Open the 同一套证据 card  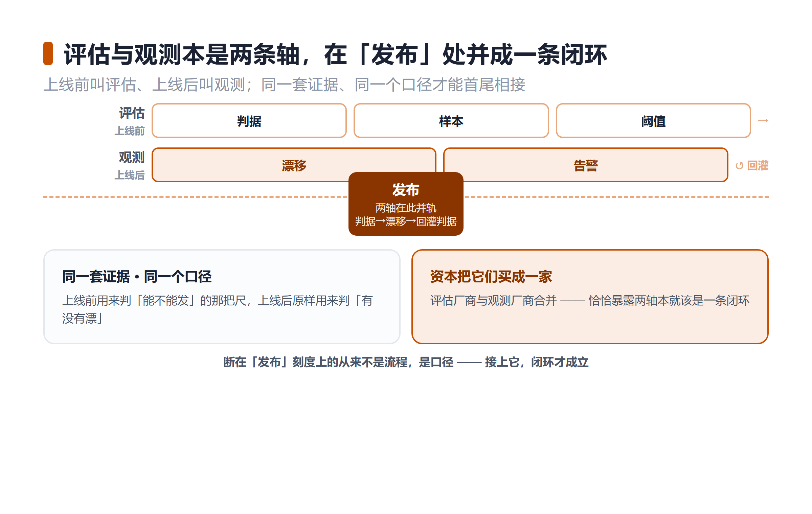coord(222,297)
